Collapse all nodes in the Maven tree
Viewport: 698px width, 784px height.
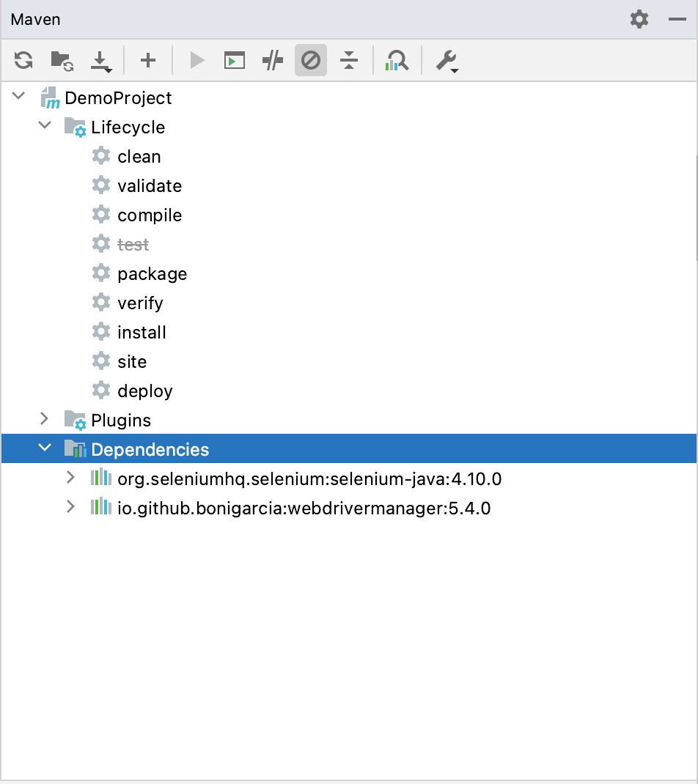coord(349,60)
